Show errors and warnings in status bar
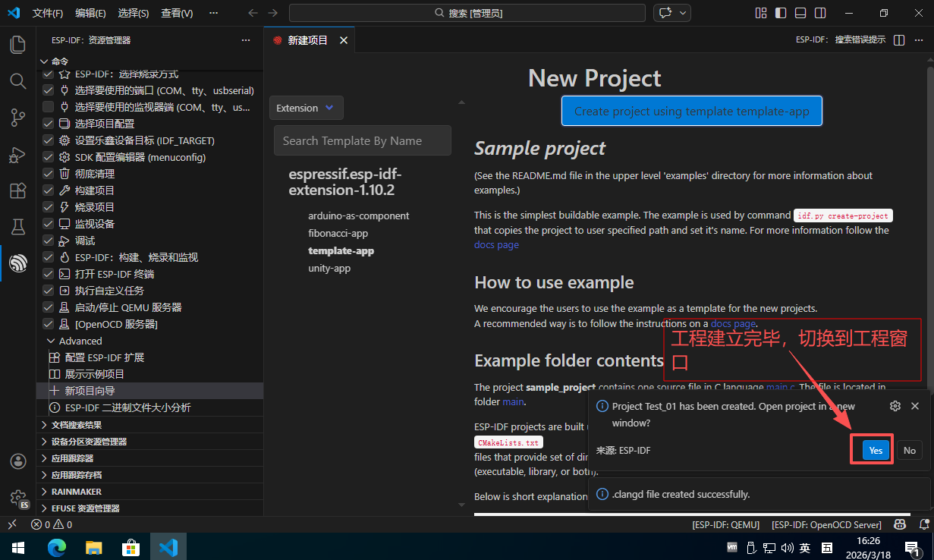The image size is (934, 560). [x=52, y=524]
